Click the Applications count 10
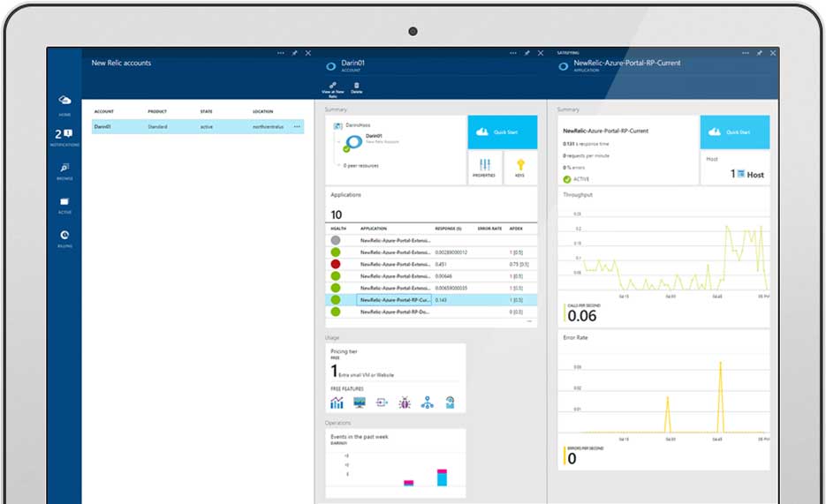 (336, 214)
